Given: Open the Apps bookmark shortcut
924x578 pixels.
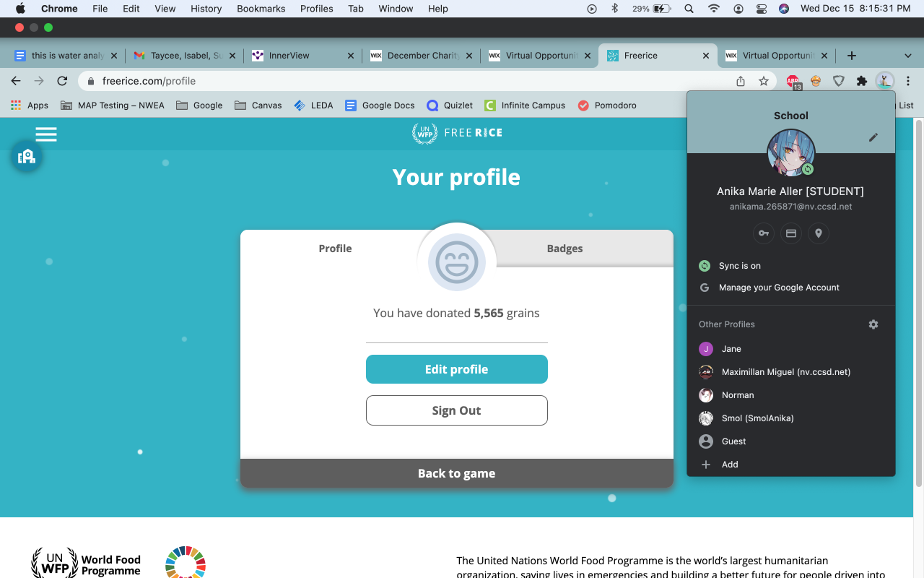Looking at the screenshot, I should pos(30,105).
